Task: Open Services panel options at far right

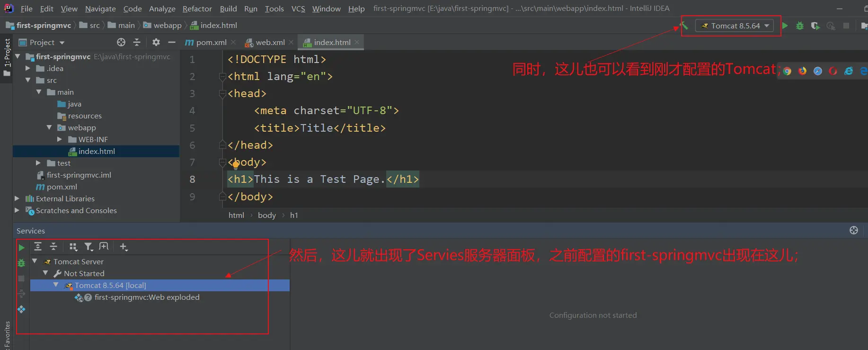Action: (x=854, y=230)
